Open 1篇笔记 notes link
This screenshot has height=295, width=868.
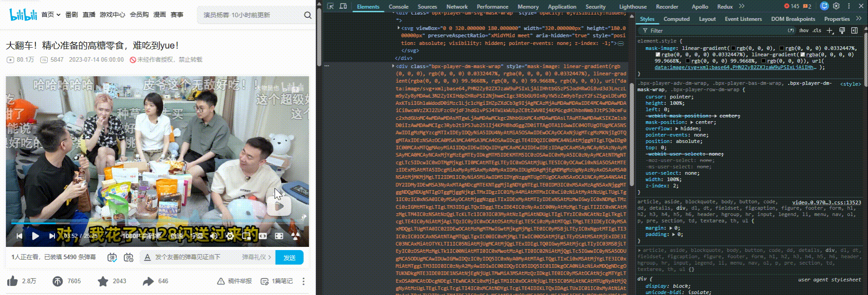[x=277, y=281]
